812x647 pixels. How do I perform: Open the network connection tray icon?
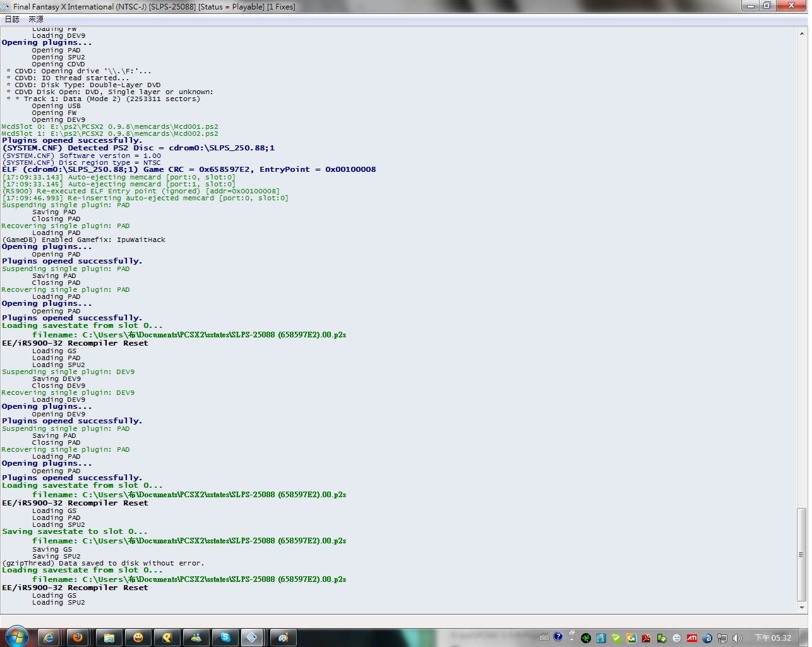[x=722, y=638]
